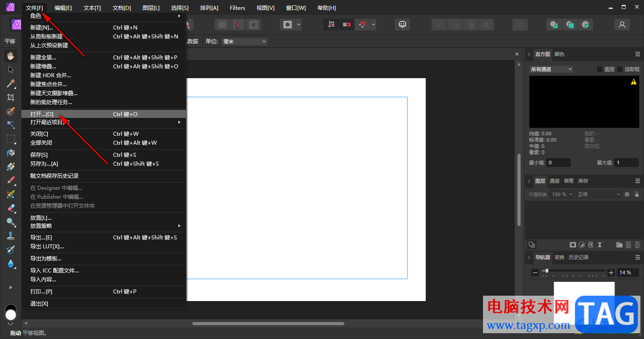644x339 pixels.
Task: Expand the 放置策略 submenu
Action: tap(104, 226)
